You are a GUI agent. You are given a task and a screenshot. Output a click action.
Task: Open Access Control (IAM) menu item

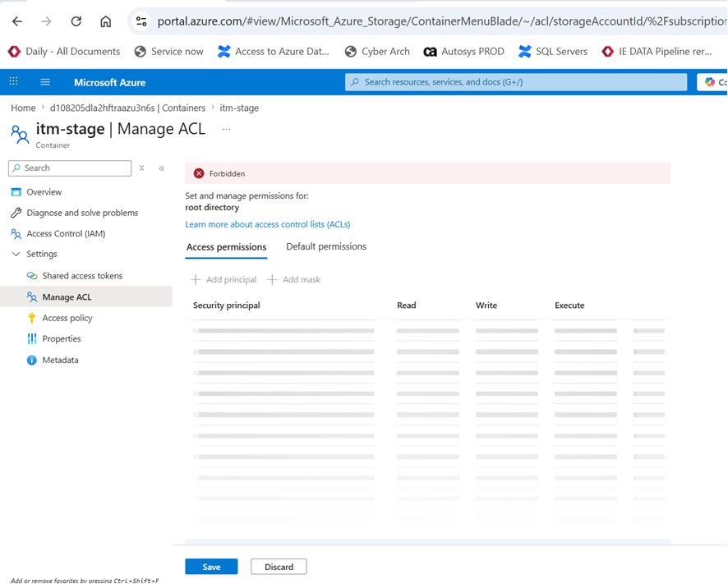[x=66, y=233]
